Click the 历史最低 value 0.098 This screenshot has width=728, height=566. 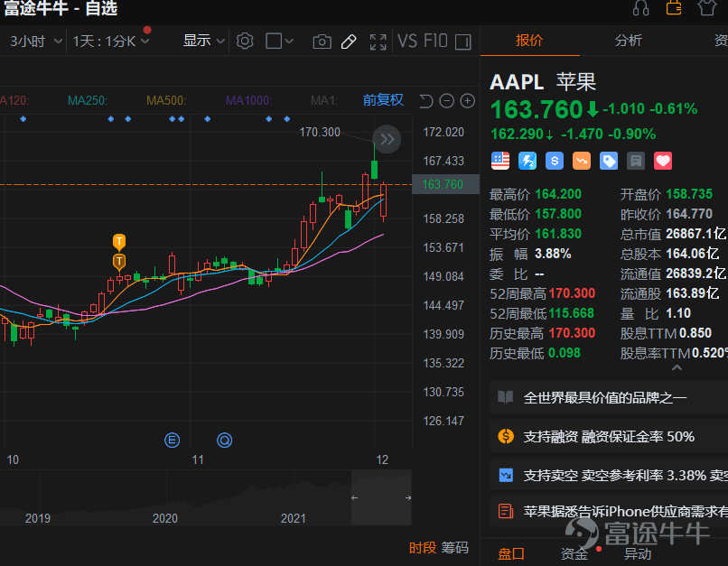tap(565, 353)
